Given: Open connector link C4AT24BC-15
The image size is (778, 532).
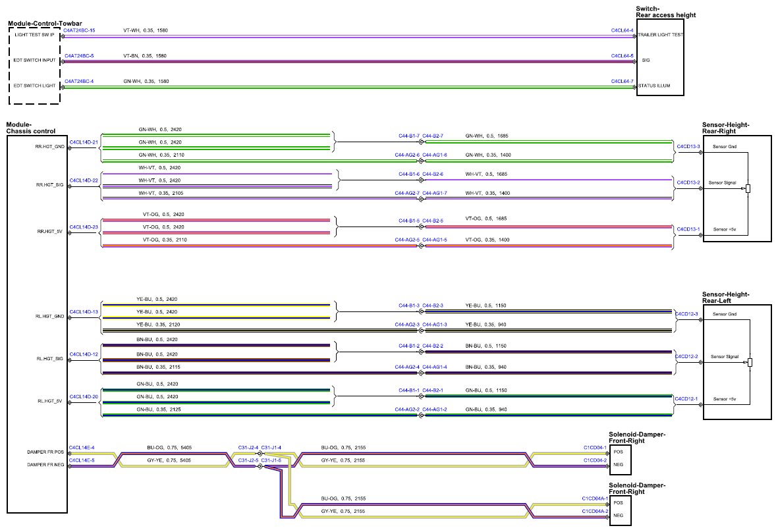Looking at the screenshot, I should point(80,30).
